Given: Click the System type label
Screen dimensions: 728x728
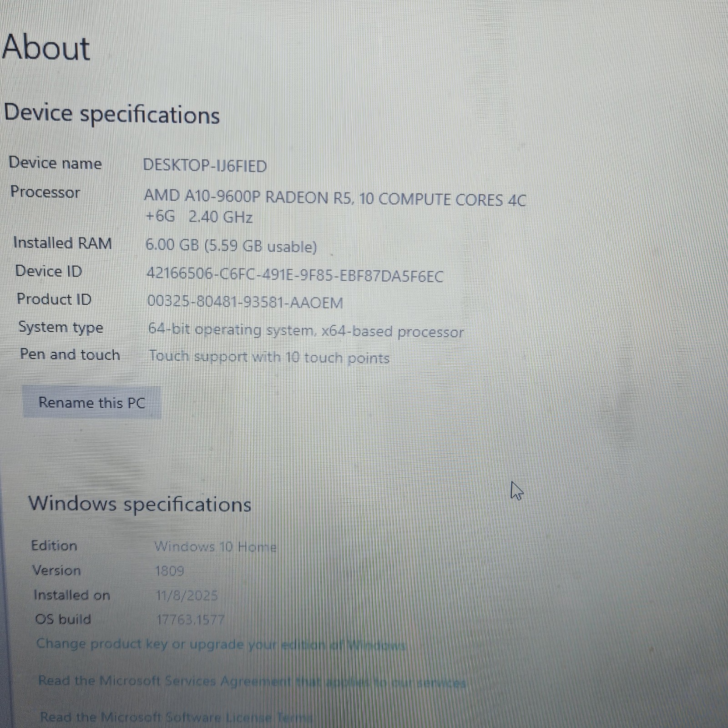Looking at the screenshot, I should [x=61, y=328].
